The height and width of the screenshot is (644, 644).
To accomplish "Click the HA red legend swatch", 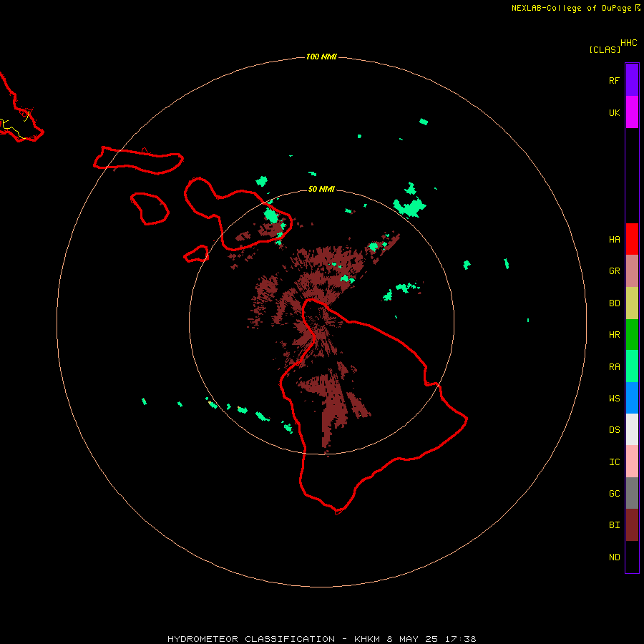I will 632,239.
